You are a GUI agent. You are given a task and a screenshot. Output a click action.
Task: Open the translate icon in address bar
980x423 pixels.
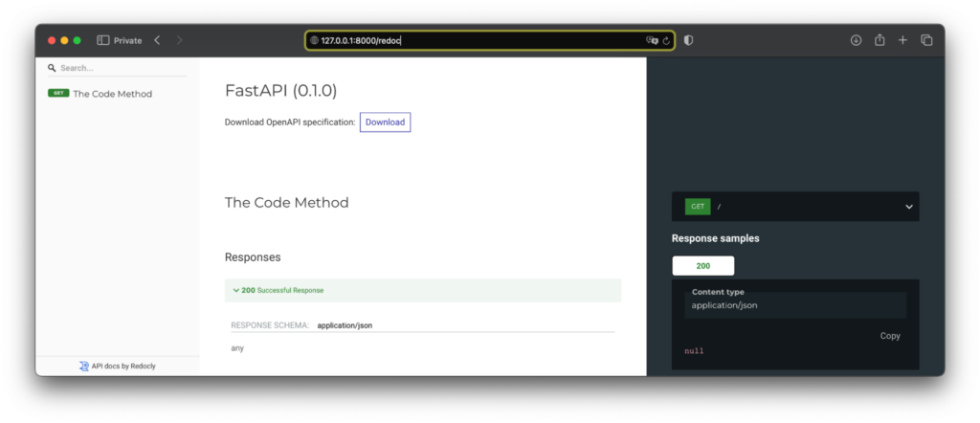click(x=653, y=40)
